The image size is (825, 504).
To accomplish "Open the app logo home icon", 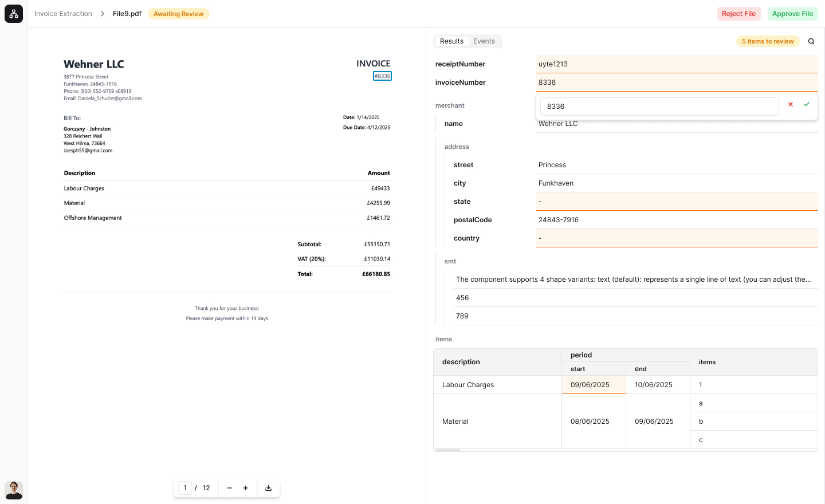I will 14,14.
